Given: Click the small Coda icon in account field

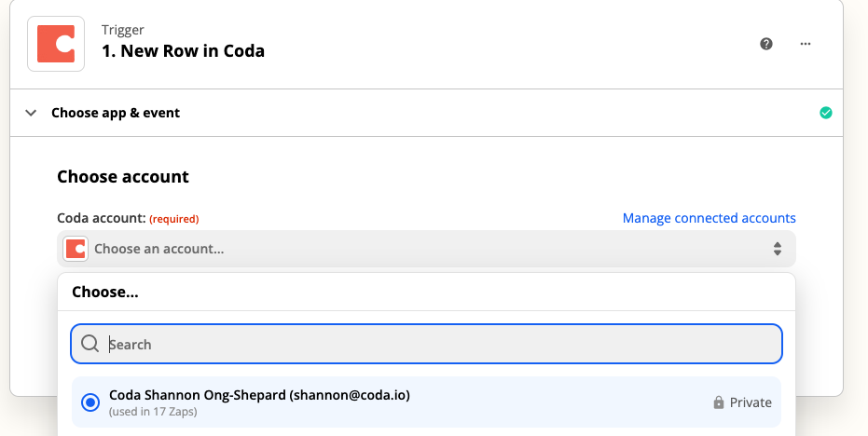Looking at the screenshot, I should (76, 249).
